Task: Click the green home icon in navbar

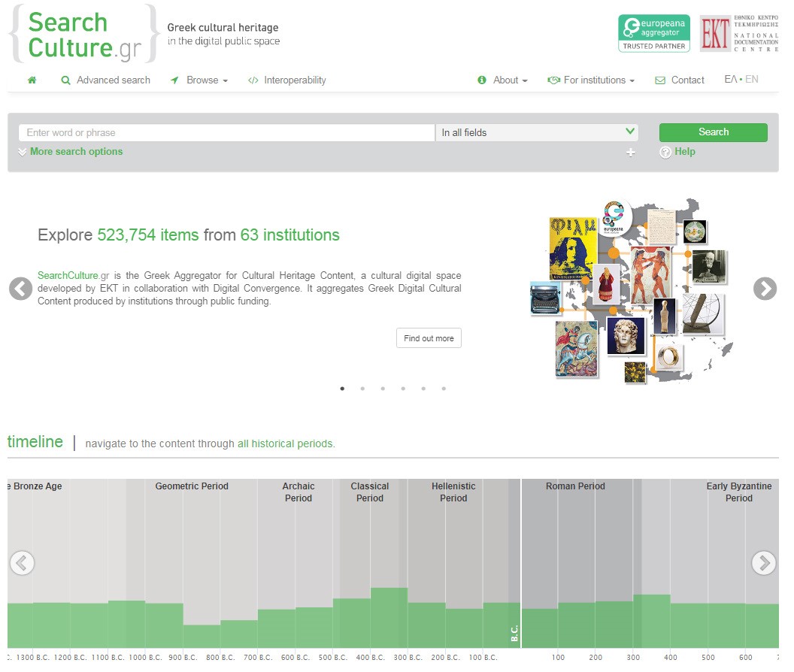Action: pyautogui.click(x=32, y=80)
